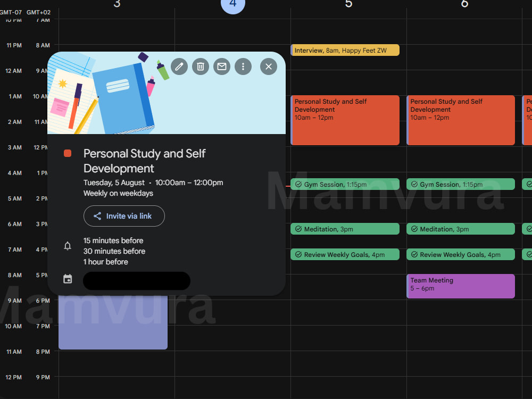Close the event details popup
The height and width of the screenshot is (399, 532).
pyautogui.click(x=268, y=66)
